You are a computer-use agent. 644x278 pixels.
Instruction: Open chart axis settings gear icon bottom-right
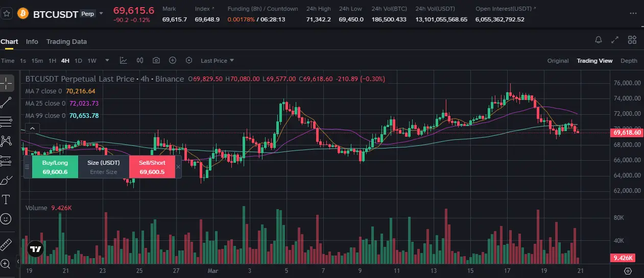[628, 271]
